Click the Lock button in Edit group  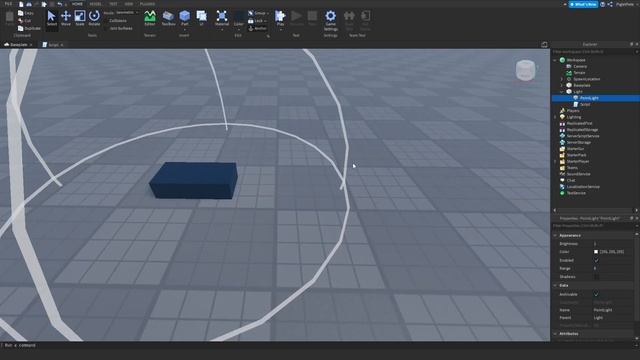click(258, 20)
